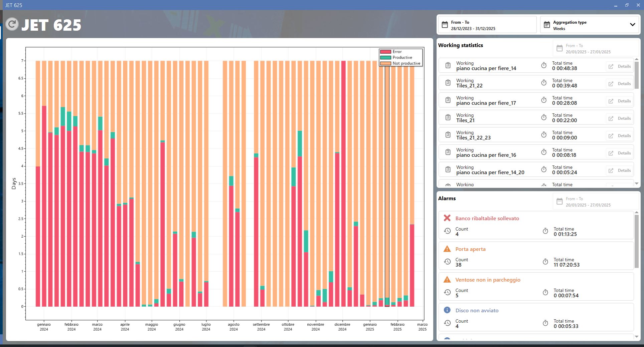The image size is (644, 347).
Task: Click the refresh icon beside JET 625
Action: [12, 24]
